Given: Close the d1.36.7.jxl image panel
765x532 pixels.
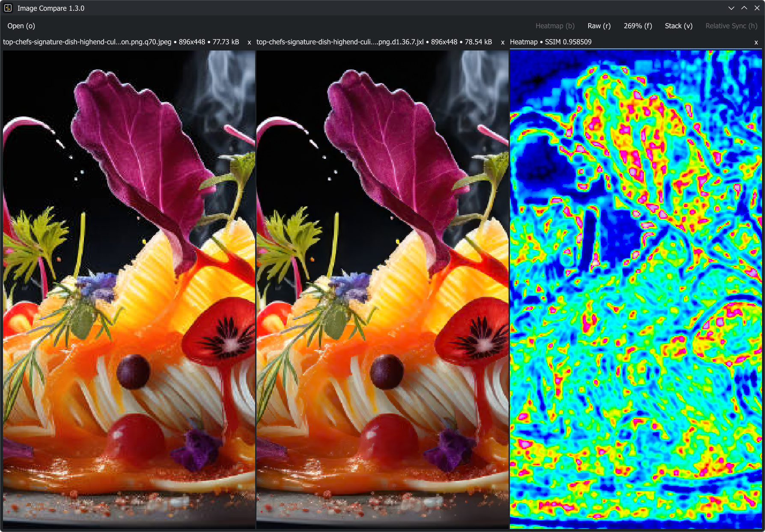Looking at the screenshot, I should (503, 42).
